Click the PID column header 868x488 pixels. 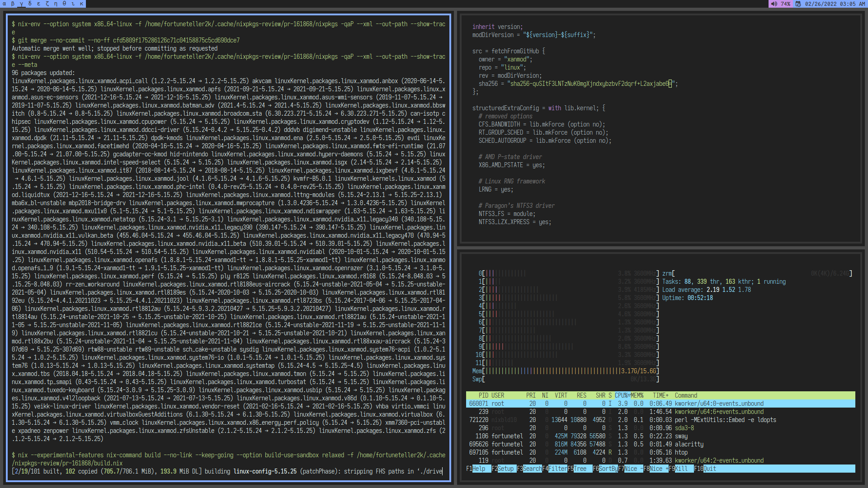tap(483, 395)
